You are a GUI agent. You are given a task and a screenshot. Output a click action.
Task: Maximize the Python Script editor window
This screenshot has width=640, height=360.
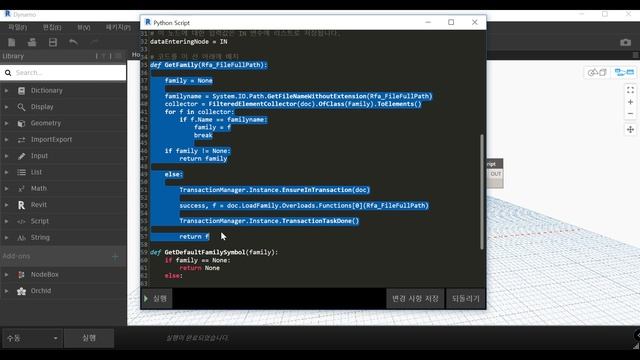[x=451, y=22]
